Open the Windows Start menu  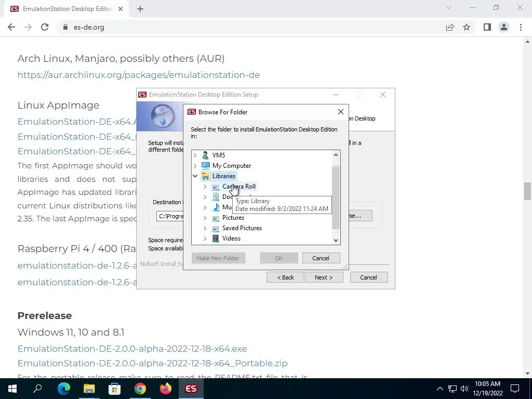click(x=12, y=389)
